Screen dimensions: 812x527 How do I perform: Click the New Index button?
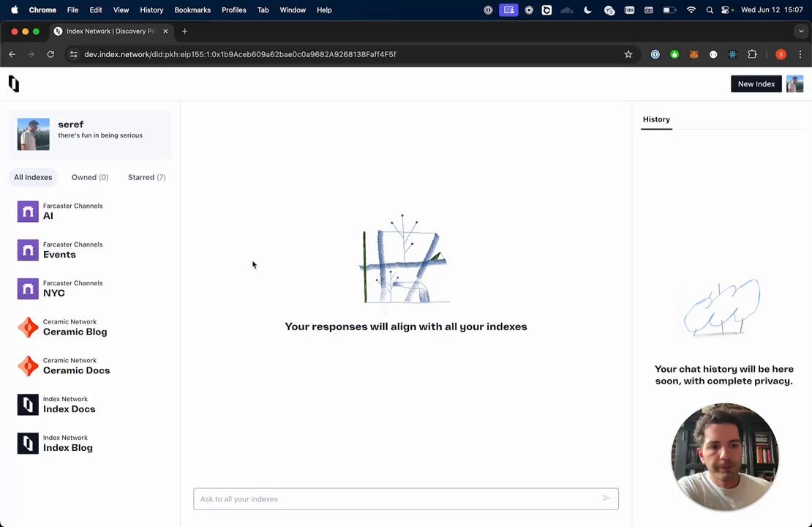pos(756,84)
